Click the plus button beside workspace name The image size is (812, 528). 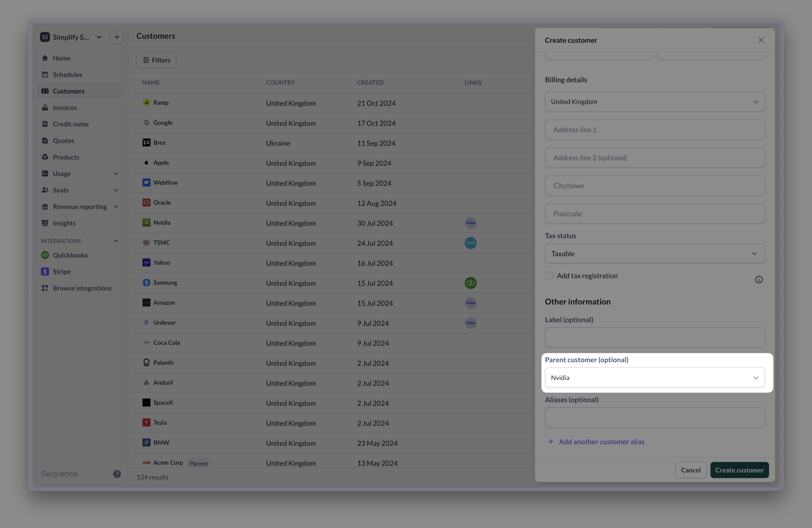[117, 37]
